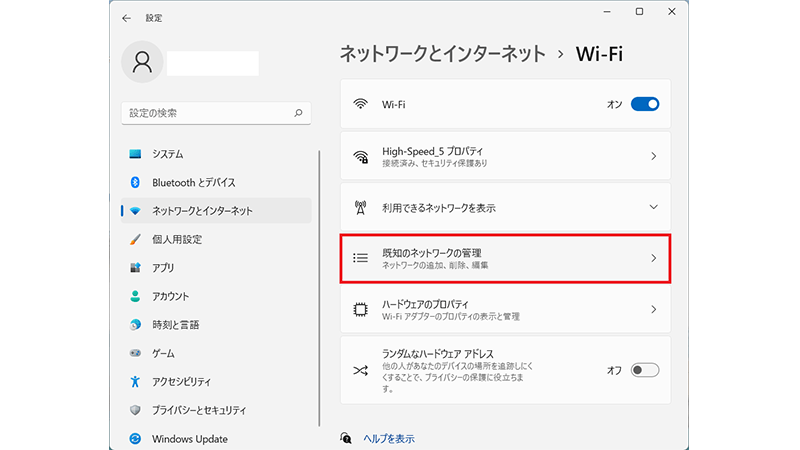The height and width of the screenshot is (450, 800).
Task: Click the Windows Update icon in sidebar
Action: [x=135, y=439]
